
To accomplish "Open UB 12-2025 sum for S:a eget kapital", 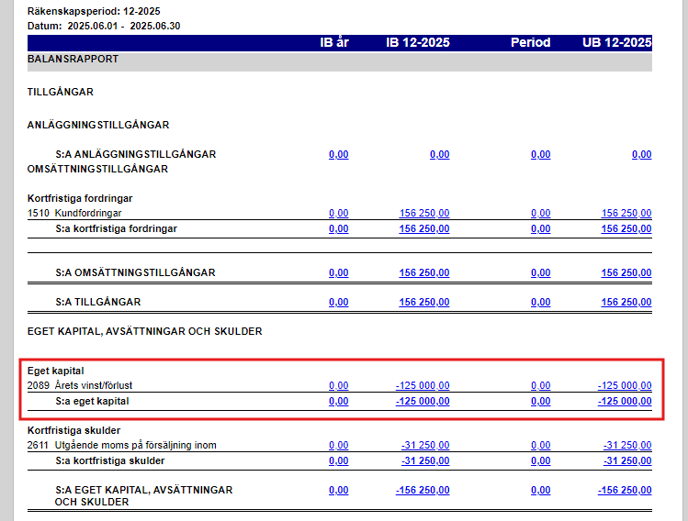I will point(625,401).
